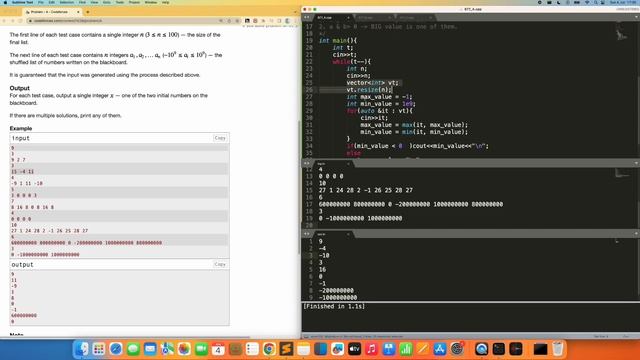Click tab navigation arrows in top editor pane
This screenshot has height=360, width=640.
point(306,17)
